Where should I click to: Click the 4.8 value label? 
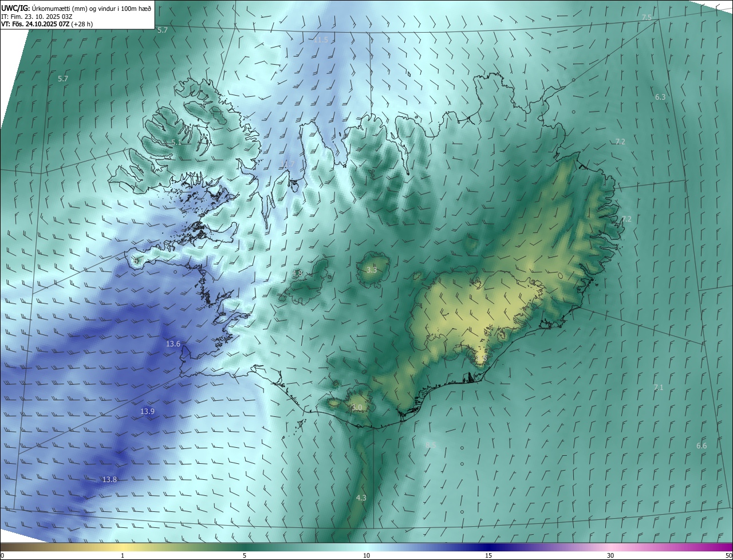click(x=297, y=274)
